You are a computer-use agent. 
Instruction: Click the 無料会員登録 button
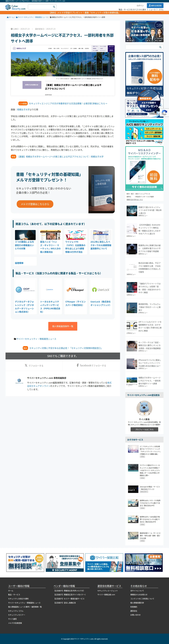coord(155,6)
